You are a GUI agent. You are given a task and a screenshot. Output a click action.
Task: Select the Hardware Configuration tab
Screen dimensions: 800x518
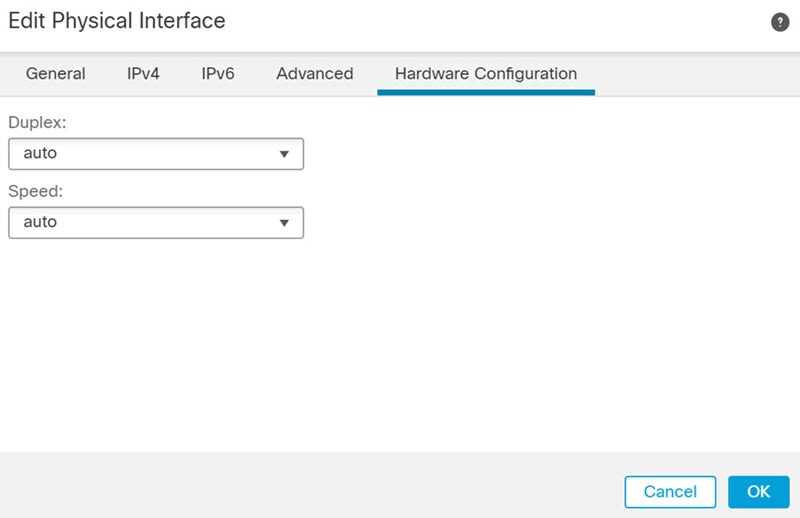coord(486,74)
